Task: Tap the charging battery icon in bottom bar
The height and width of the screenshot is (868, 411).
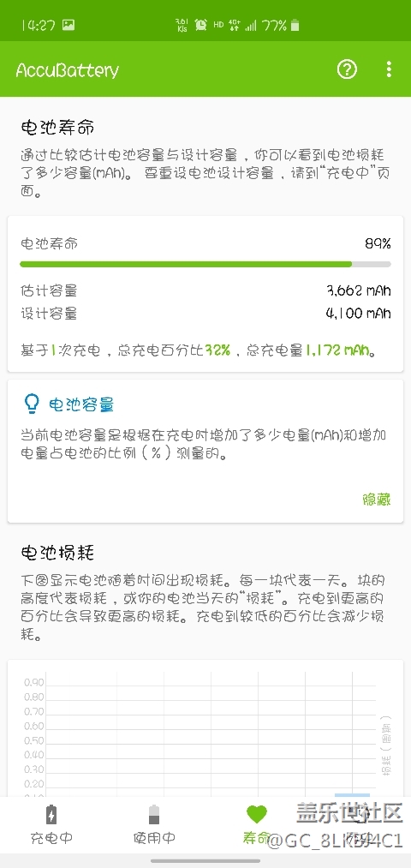Action: [x=51, y=815]
